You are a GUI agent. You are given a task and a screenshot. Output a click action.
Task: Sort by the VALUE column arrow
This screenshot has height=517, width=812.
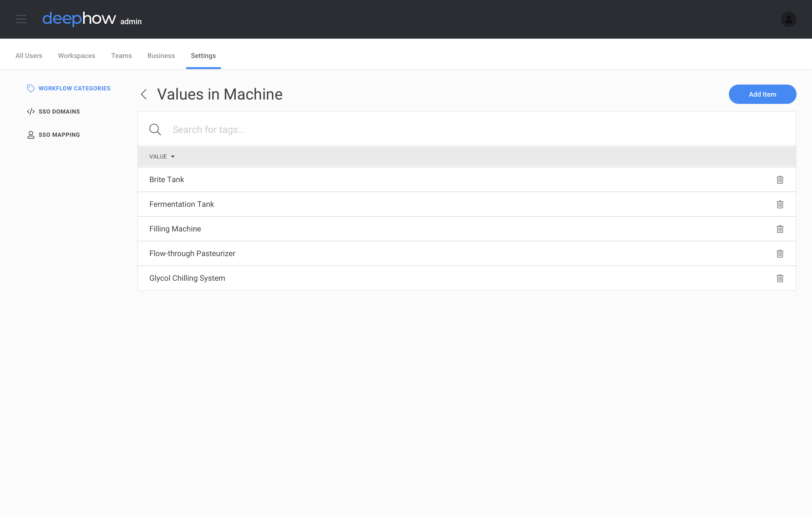pos(173,157)
